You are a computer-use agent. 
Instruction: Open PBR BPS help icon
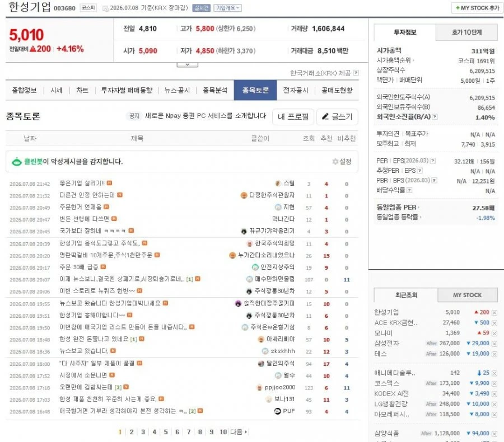[x=434, y=181]
